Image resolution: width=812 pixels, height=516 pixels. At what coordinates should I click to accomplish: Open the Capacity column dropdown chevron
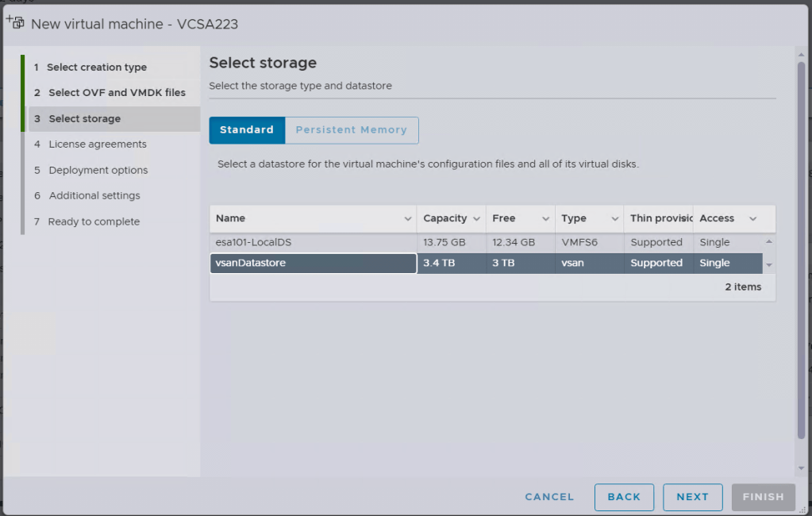tap(477, 219)
